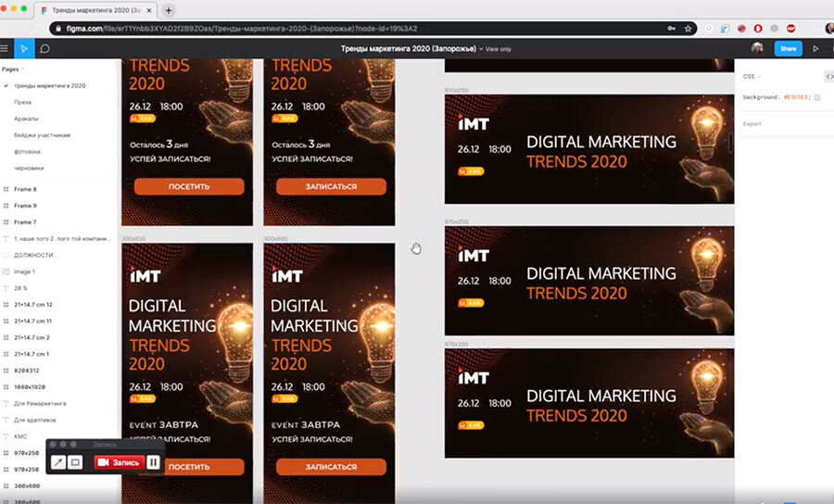834x504 pixels.
Task: Open the Chrome profile avatar
Action: coord(829,29)
